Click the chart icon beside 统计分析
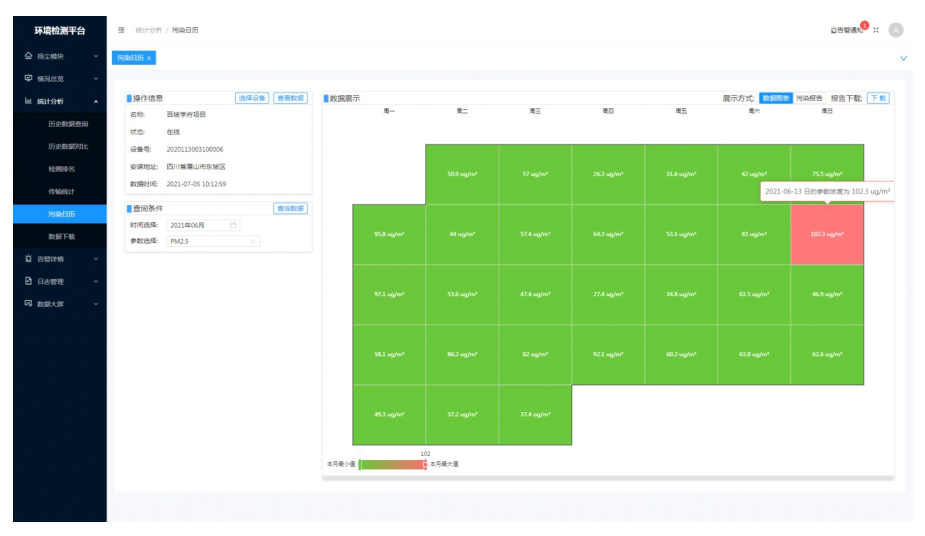This screenshot has width=925, height=536. click(x=29, y=101)
